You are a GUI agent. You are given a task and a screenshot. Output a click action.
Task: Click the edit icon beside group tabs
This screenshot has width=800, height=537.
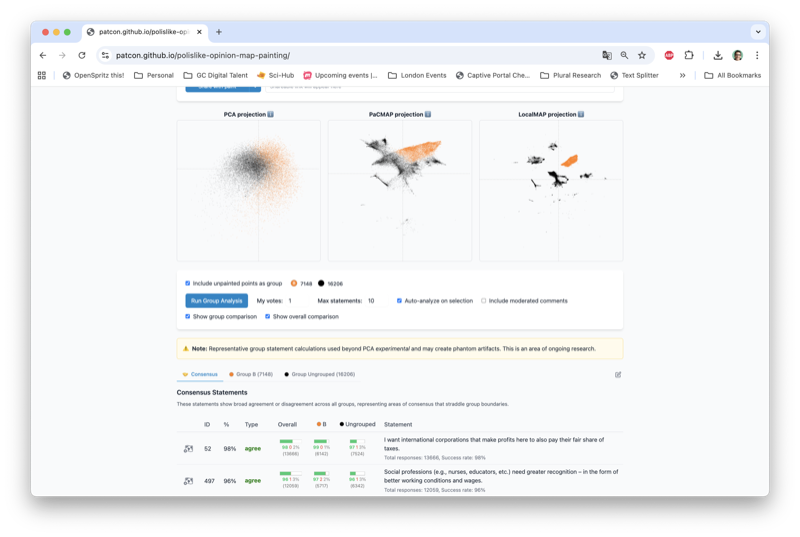[x=618, y=375]
